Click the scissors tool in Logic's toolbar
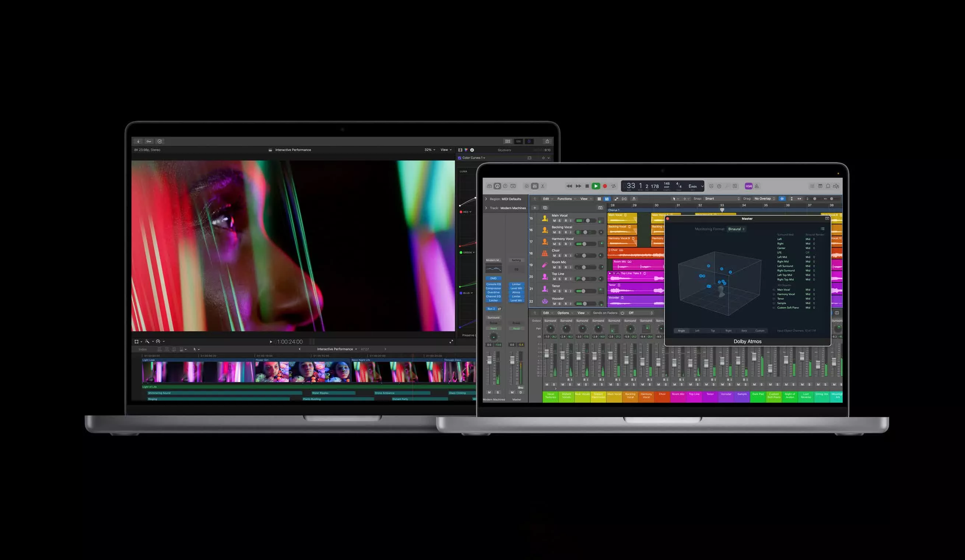The image size is (965, 560). click(543, 186)
